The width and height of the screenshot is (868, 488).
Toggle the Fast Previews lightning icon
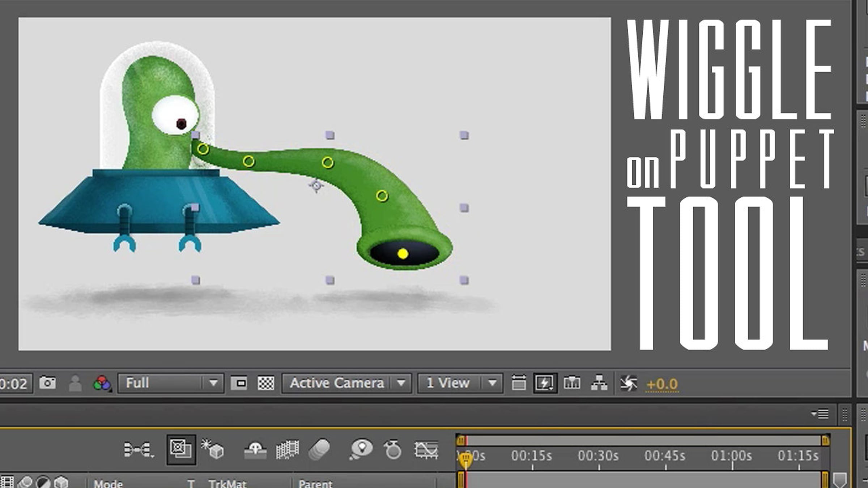coord(545,383)
